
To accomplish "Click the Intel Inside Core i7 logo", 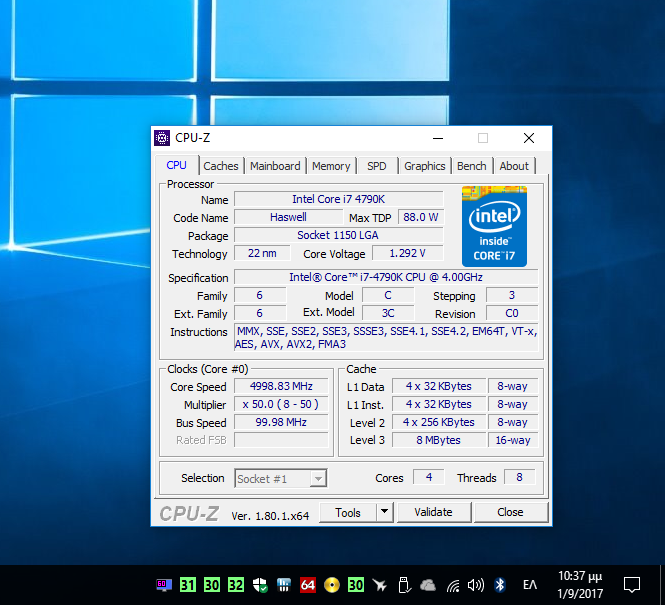I will pyautogui.click(x=495, y=226).
